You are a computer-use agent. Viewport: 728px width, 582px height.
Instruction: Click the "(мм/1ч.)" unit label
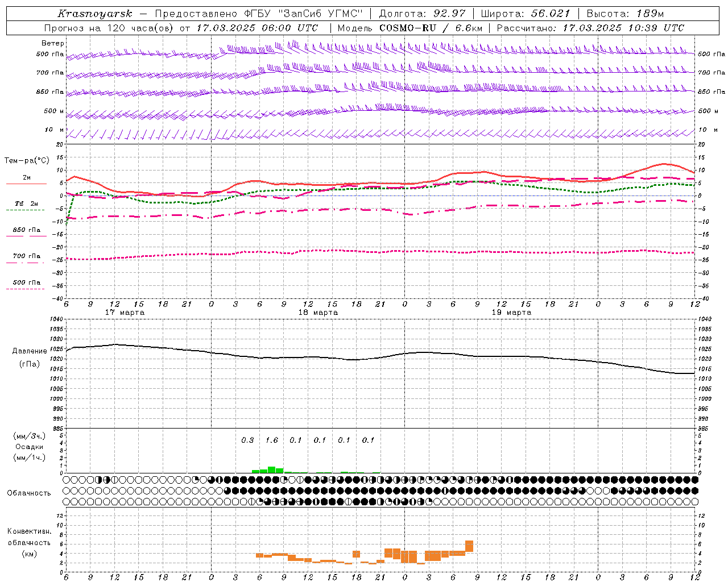coord(30,458)
